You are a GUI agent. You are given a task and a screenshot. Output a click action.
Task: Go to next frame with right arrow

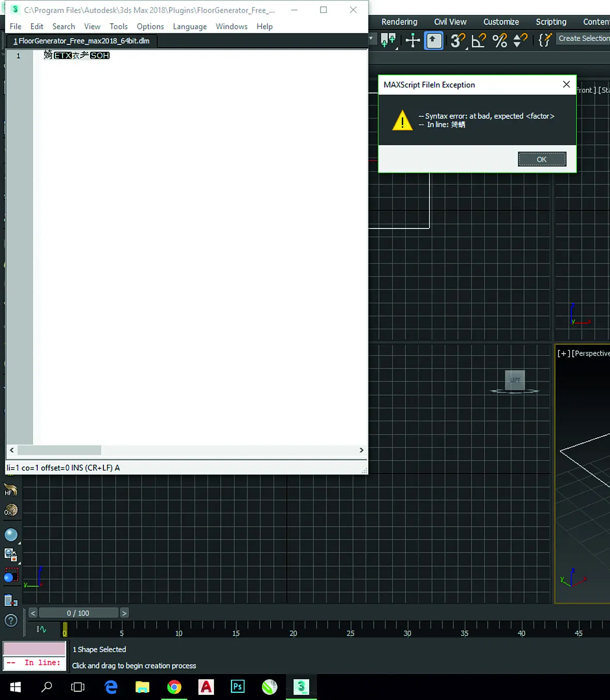point(124,613)
